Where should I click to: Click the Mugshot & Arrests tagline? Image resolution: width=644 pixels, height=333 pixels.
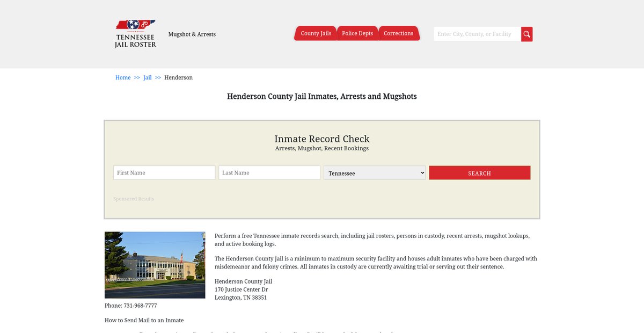coord(192,34)
